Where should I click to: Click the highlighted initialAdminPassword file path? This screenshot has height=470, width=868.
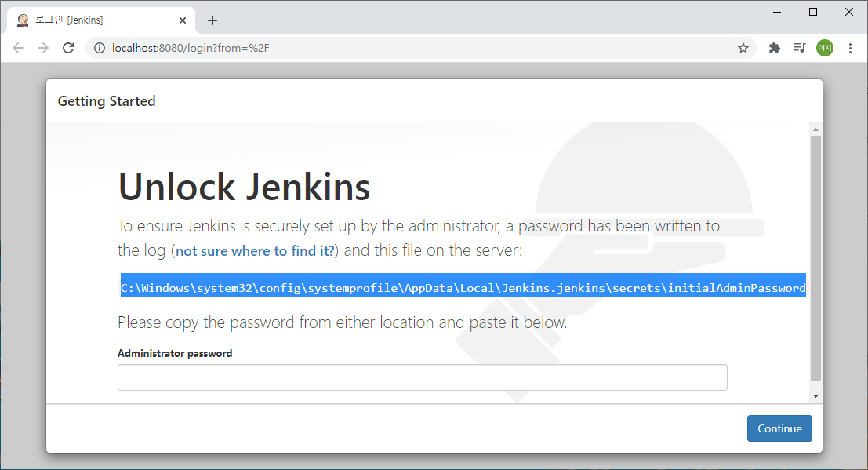(463, 285)
